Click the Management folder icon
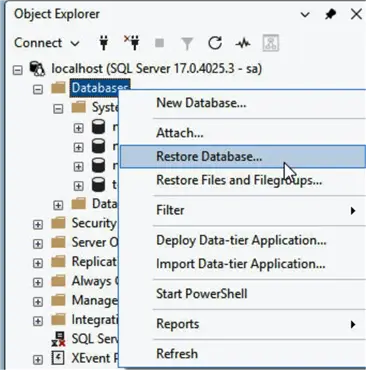366x370 pixels. (58, 301)
